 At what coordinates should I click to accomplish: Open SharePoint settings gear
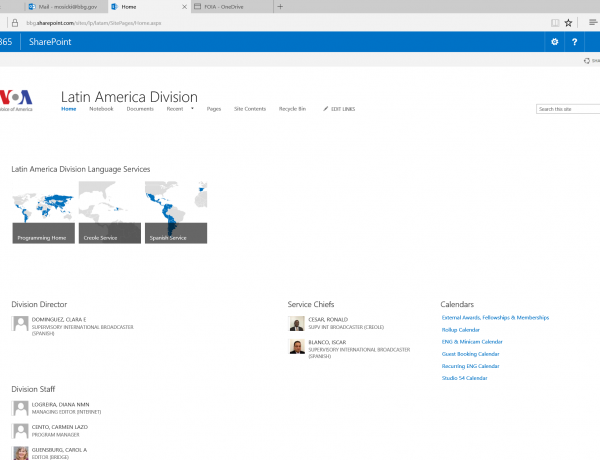(554, 42)
